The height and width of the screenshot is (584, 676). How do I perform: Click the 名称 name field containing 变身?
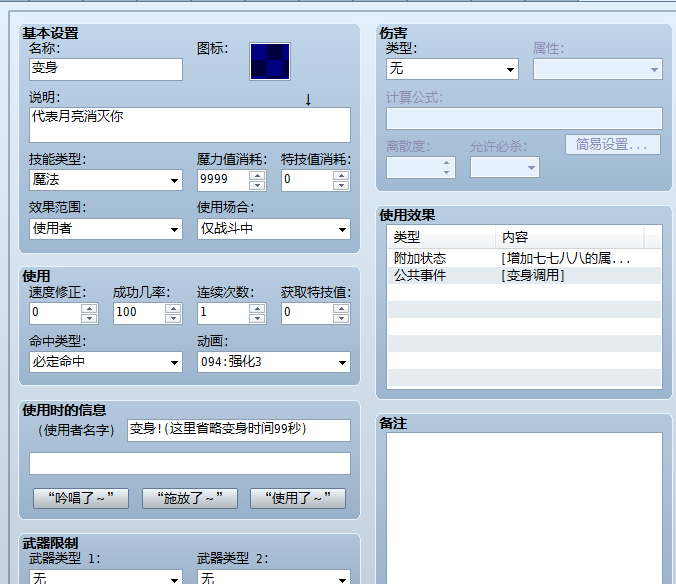coord(106,69)
